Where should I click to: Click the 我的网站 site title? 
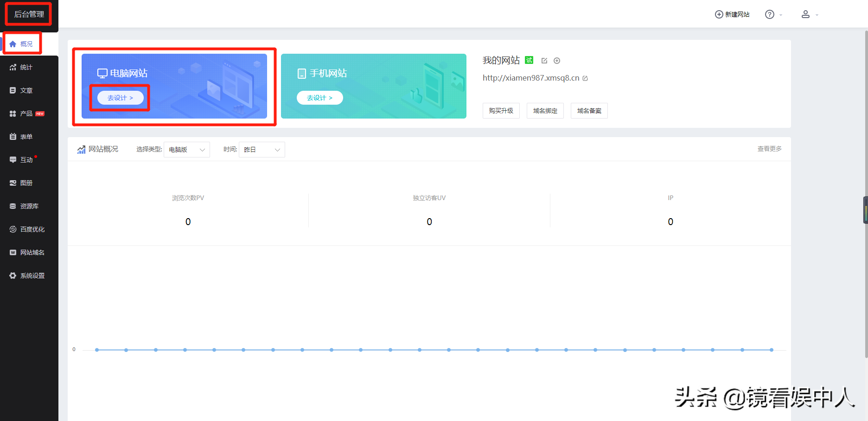coord(501,60)
